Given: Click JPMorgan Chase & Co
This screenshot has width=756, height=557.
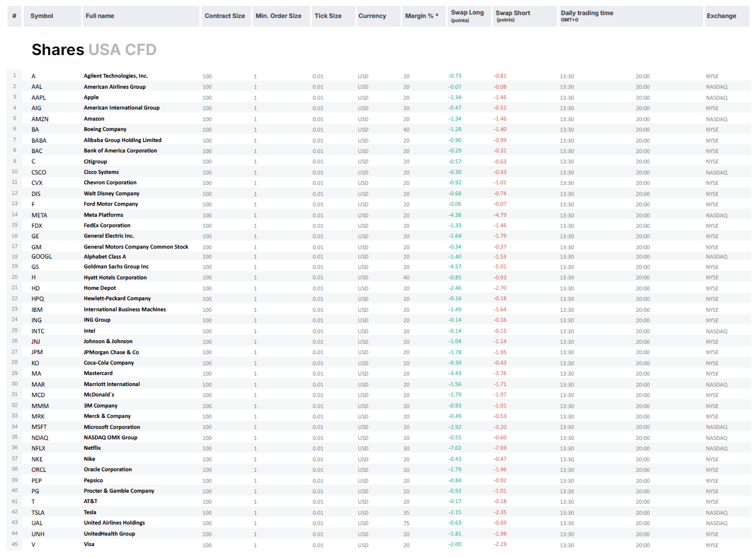Looking at the screenshot, I should (x=111, y=352).
